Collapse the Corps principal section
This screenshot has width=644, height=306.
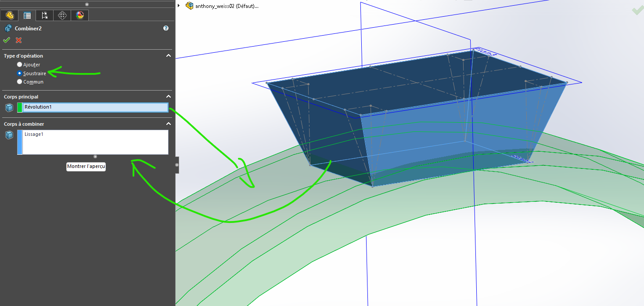168,96
